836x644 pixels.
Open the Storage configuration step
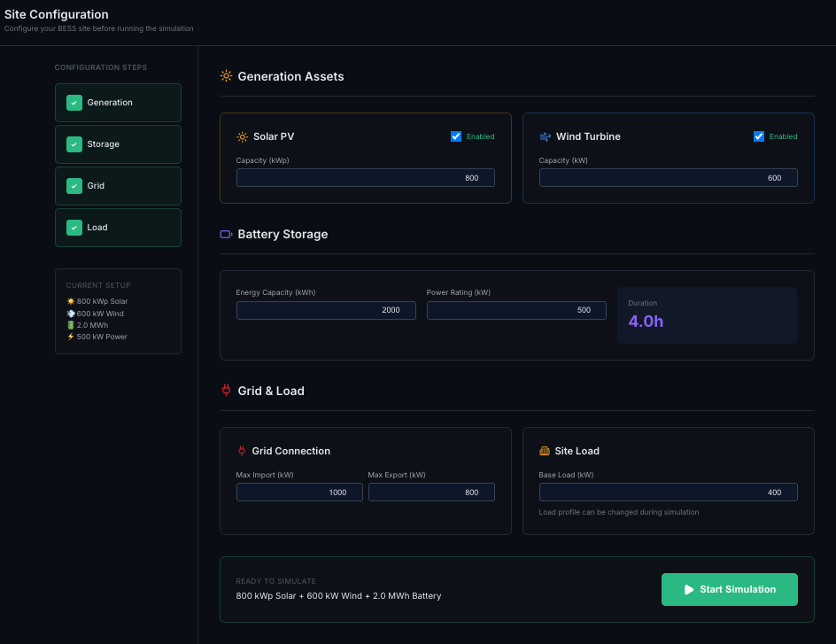coord(118,144)
